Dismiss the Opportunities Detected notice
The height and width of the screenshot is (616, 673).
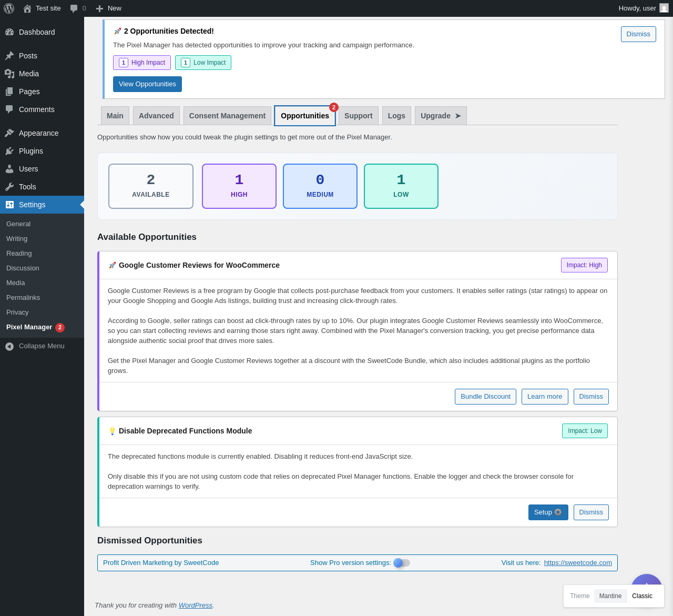(638, 34)
